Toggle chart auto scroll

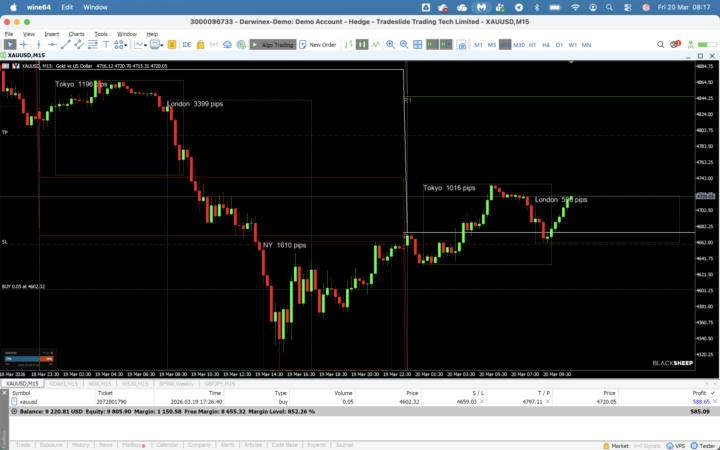click(432, 45)
